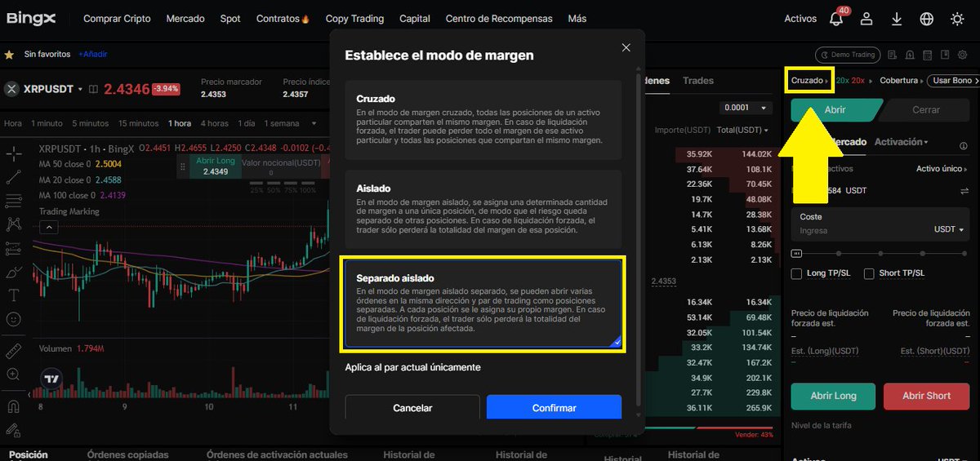Toggle the light/dark theme sun icon

click(957, 19)
